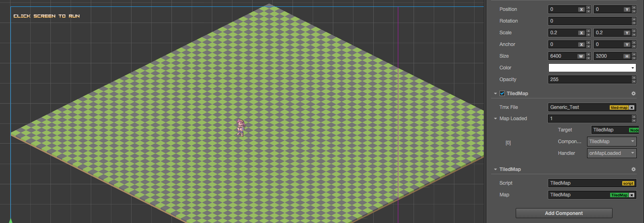Image resolution: width=644 pixels, height=223 pixels.
Task: Collapse the Map Loaded events list
Action: tap(496, 119)
